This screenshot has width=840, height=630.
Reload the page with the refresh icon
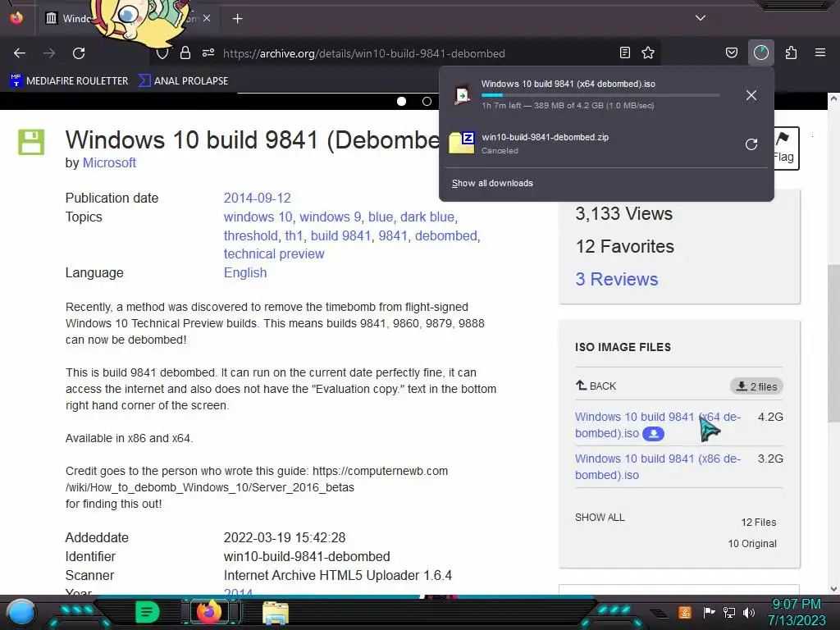(79, 53)
